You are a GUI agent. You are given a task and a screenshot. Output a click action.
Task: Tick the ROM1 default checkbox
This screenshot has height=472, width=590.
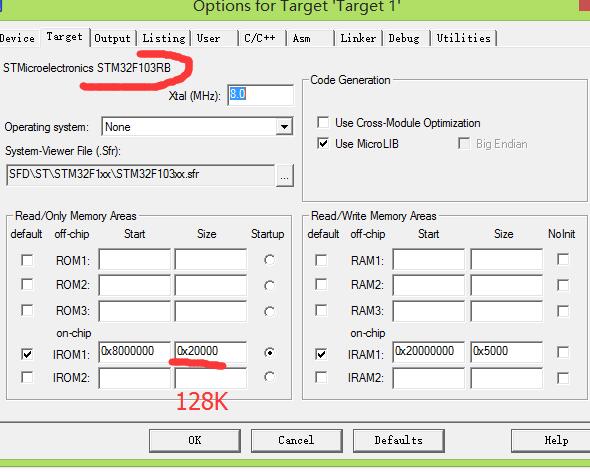pyautogui.click(x=27, y=260)
